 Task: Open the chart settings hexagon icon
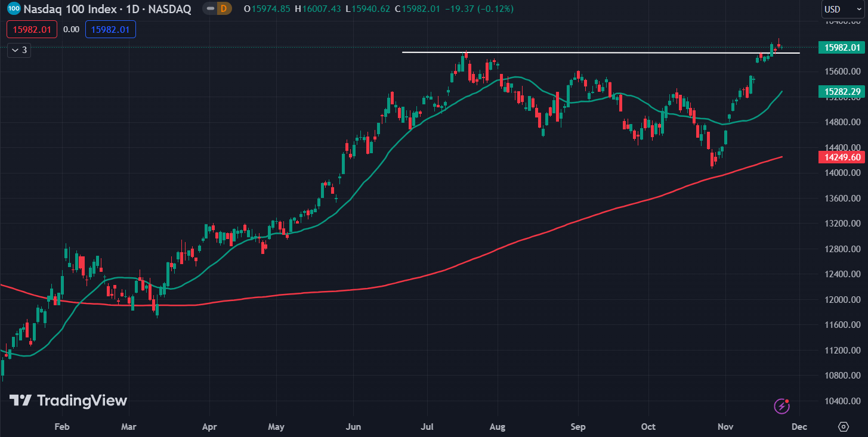(843, 426)
